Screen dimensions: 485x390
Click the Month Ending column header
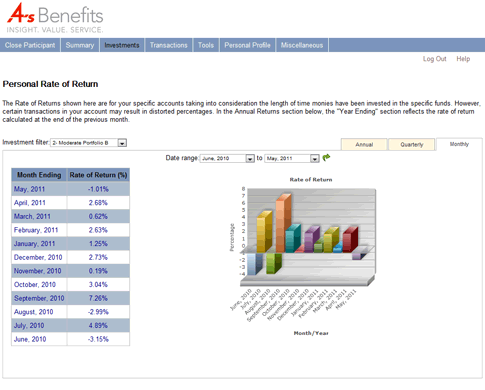click(x=39, y=175)
